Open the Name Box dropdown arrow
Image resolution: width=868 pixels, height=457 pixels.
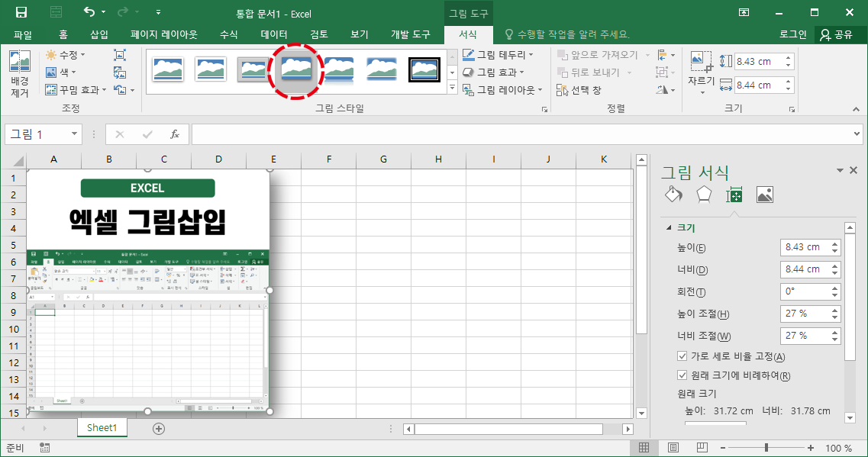74,134
